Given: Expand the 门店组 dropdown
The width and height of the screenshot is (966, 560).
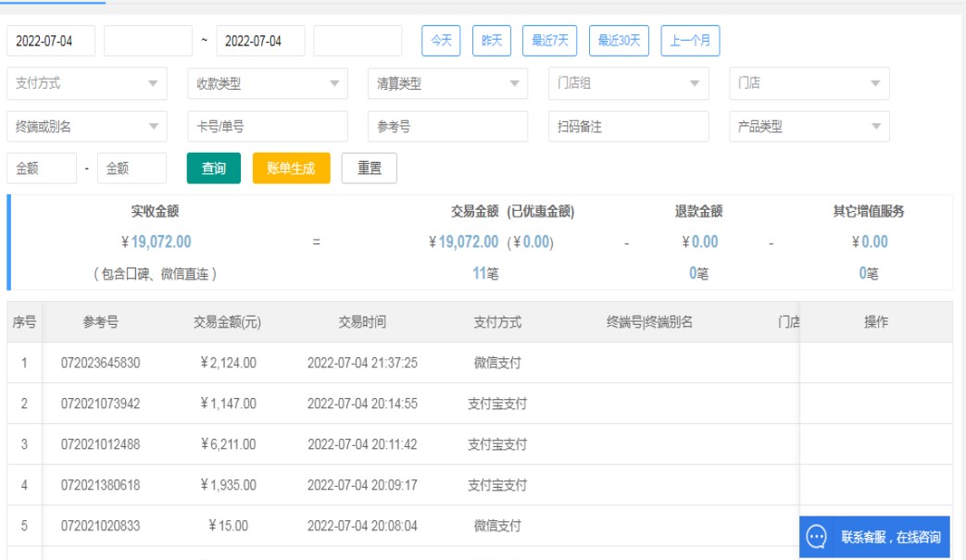Looking at the screenshot, I should click(x=628, y=83).
